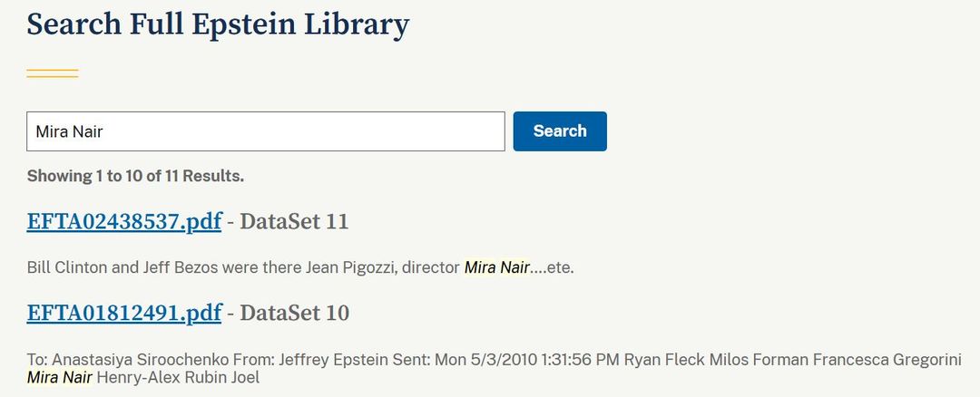Image resolution: width=980 pixels, height=397 pixels.
Task: Click highlighted 'Mira Nair' in second result snippet
Action: point(59,377)
